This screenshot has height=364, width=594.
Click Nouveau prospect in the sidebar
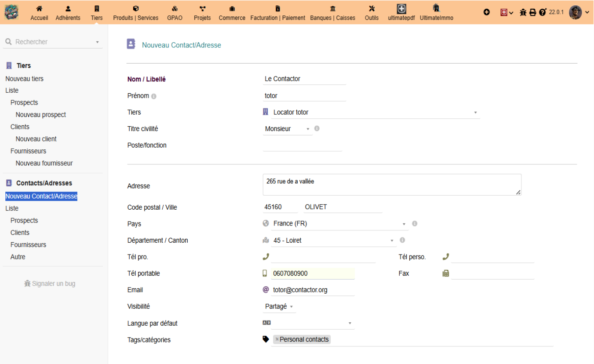[41, 115]
